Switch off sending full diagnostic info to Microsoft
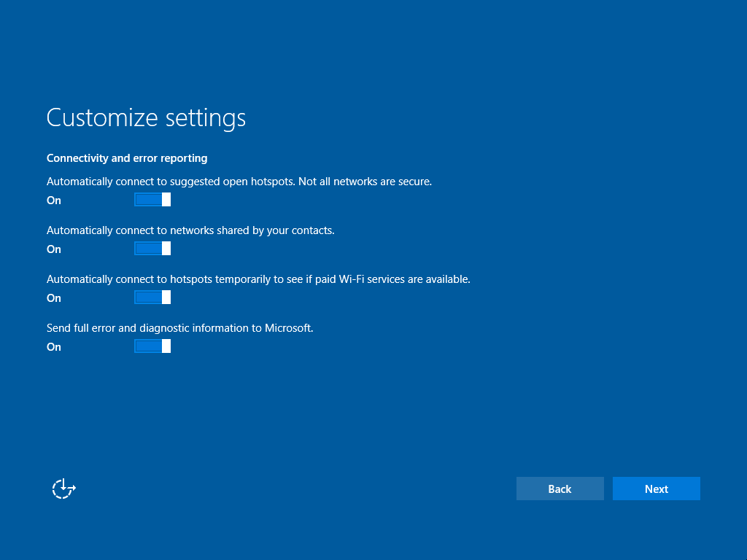The height and width of the screenshot is (560, 747). point(152,346)
